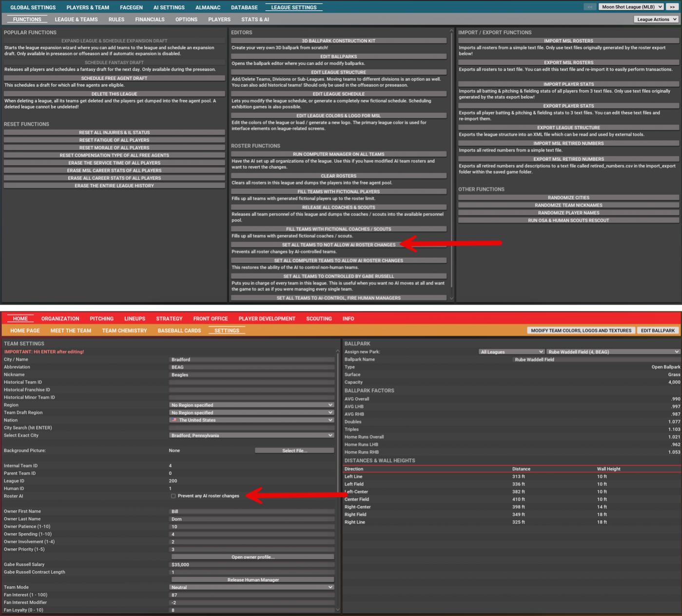Viewport: 682px width, 616px height.
Task: Click the Export MSL Rosters button
Action: click(x=568, y=62)
